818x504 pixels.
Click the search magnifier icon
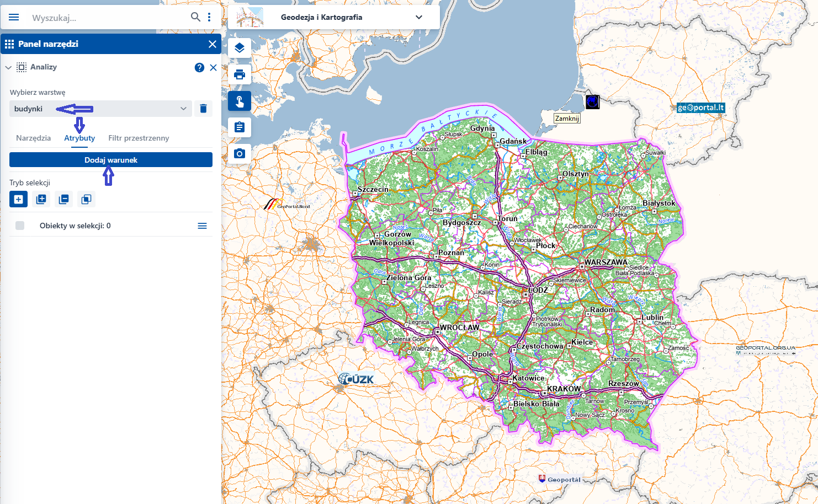(195, 17)
